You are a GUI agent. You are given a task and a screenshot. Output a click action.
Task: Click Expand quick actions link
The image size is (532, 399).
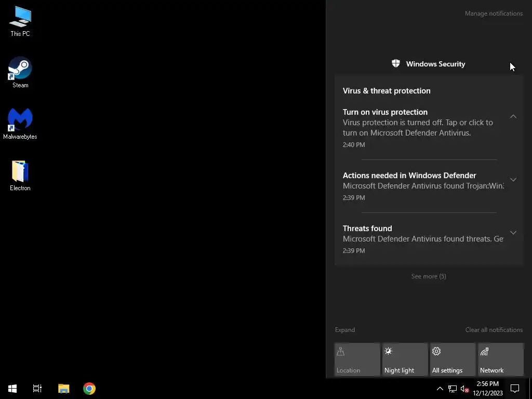(345, 330)
